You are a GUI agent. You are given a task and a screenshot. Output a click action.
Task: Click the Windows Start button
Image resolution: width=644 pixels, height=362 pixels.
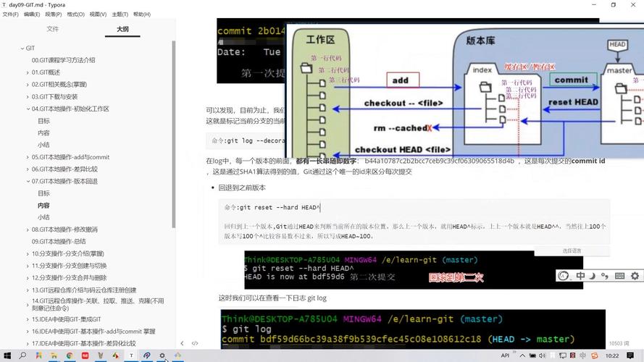7,355
